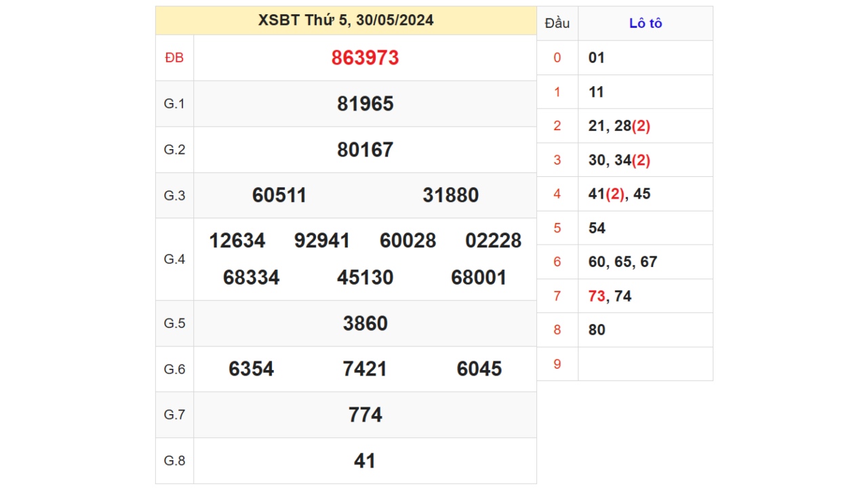
Task: Click the G.6 prize label
Action: [x=174, y=369]
